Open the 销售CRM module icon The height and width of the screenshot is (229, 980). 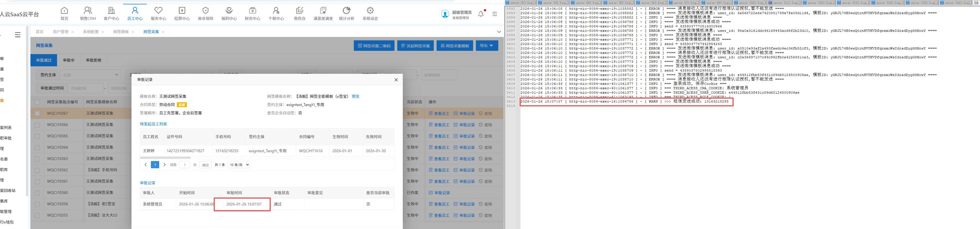click(88, 10)
